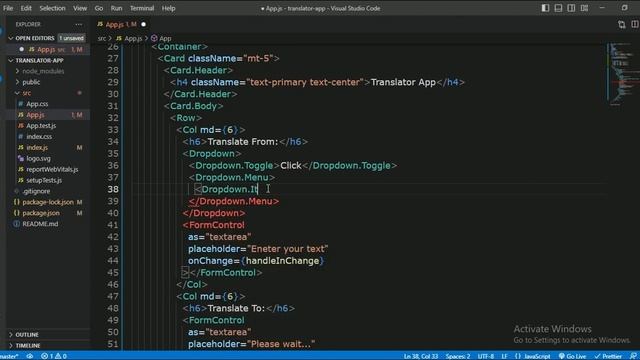Click the .gitignore file icon
Screen dimensions: 640x360
pyautogui.click(x=16, y=191)
